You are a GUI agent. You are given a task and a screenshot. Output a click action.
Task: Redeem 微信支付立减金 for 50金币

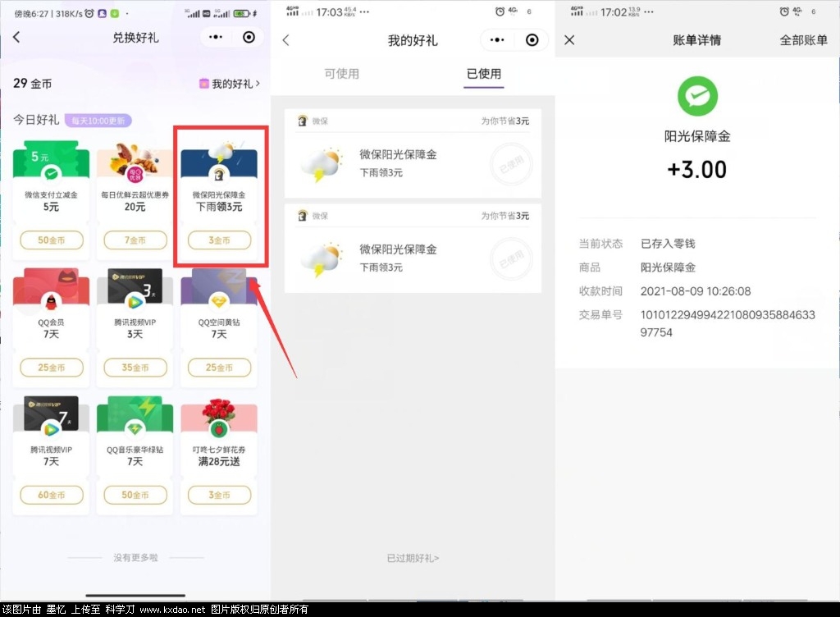pyautogui.click(x=52, y=240)
